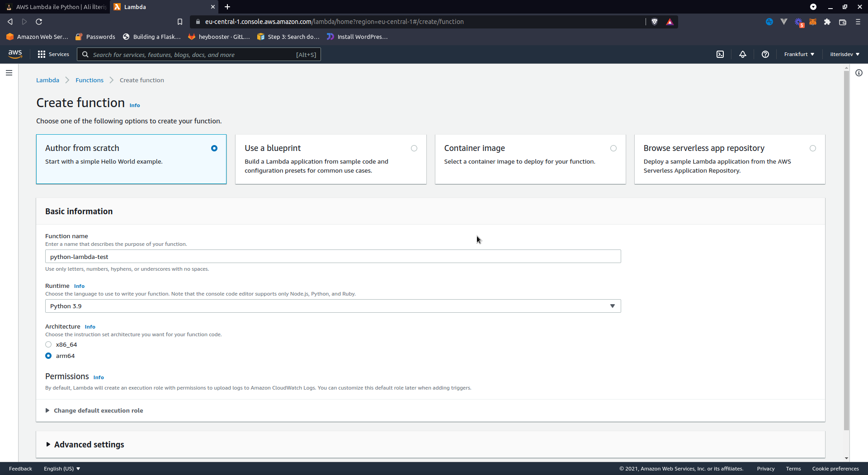868x475 pixels.
Task: Click the AWS support help icon
Action: coord(765,54)
